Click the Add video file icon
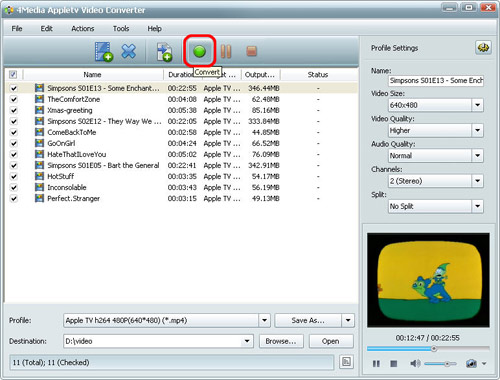Screen dimensions: 500x380 [x=104, y=52]
